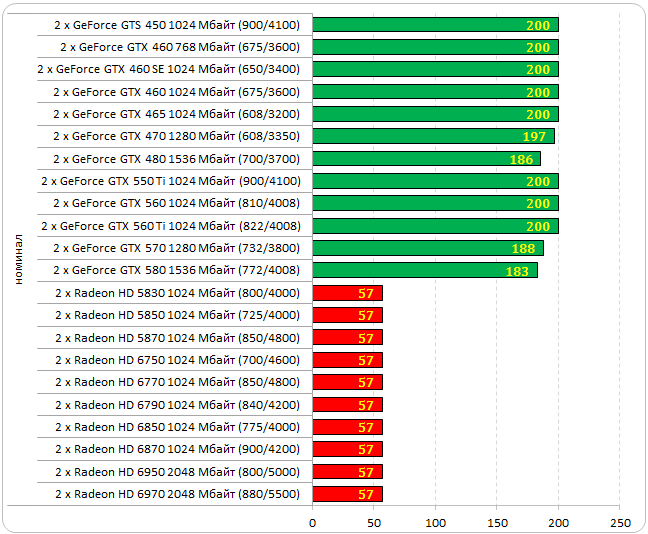Select the red bar for Radeon HD 6970
Viewport: 648px width, 534px height.
tap(348, 494)
